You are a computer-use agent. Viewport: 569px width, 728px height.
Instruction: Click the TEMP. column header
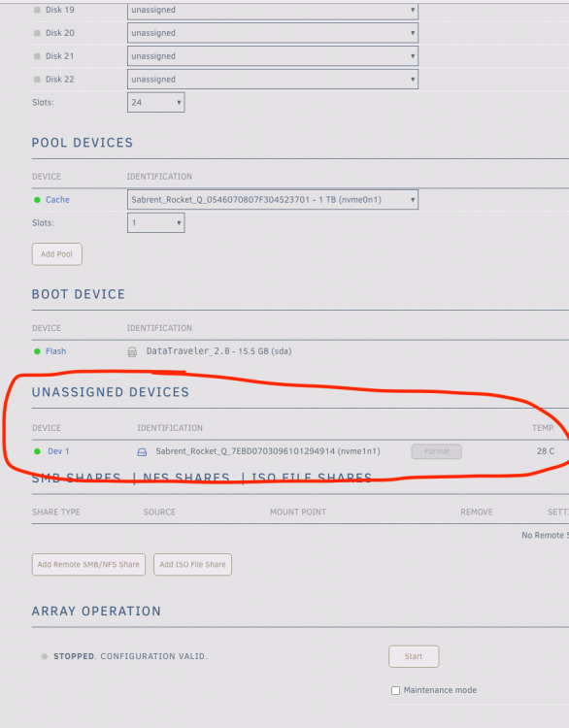(543, 428)
